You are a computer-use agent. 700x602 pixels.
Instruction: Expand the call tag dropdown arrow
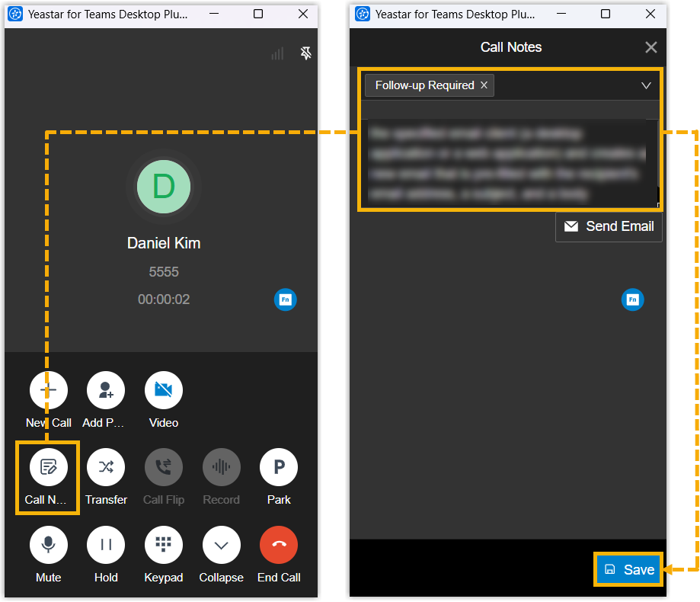646,85
